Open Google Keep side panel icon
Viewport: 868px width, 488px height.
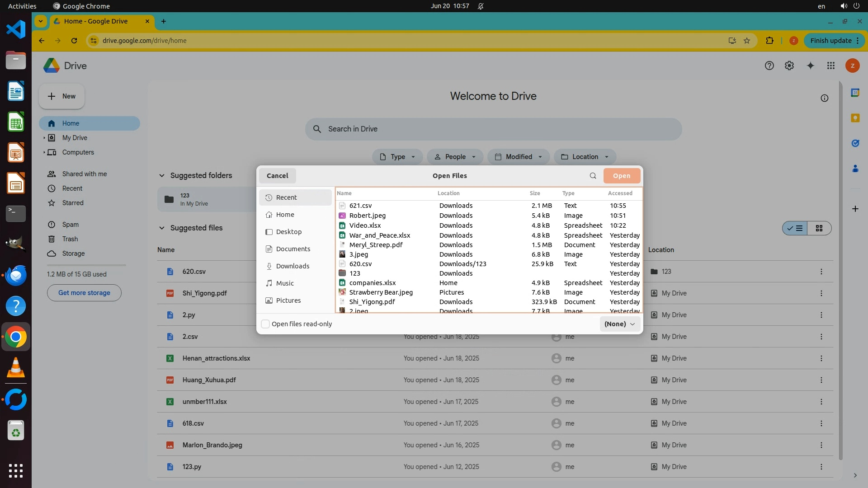(855, 118)
